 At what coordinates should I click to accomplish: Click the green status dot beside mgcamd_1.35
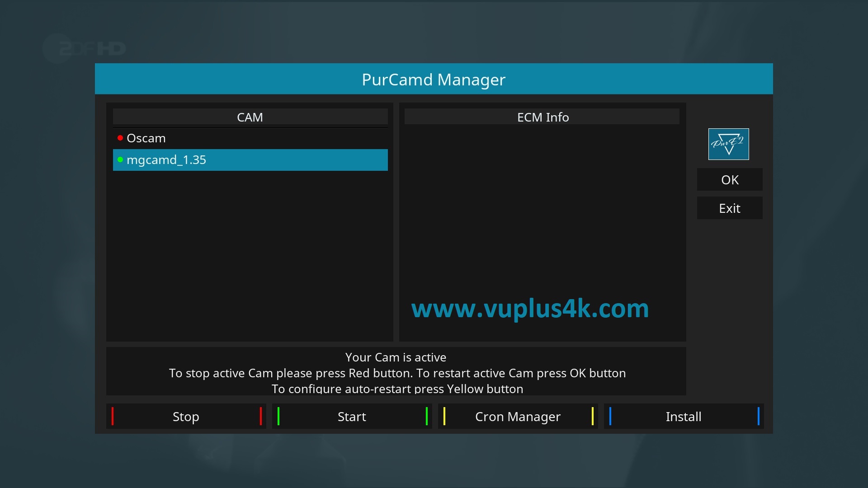tap(120, 160)
